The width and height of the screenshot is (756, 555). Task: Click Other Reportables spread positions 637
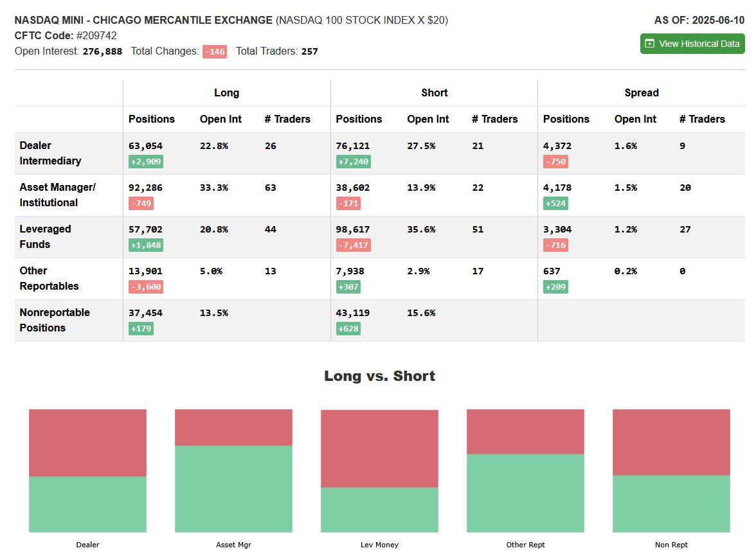tap(552, 271)
